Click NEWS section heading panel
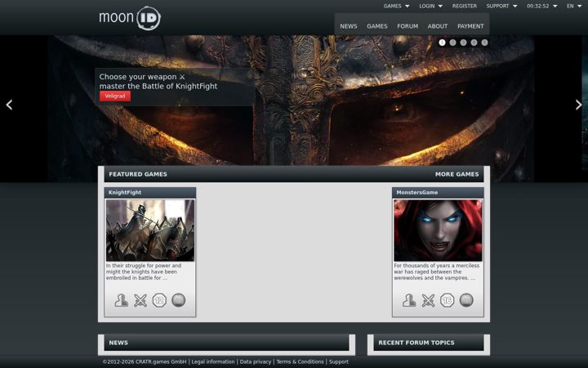Image resolution: width=588 pixels, height=368 pixels. [x=226, y=343]
